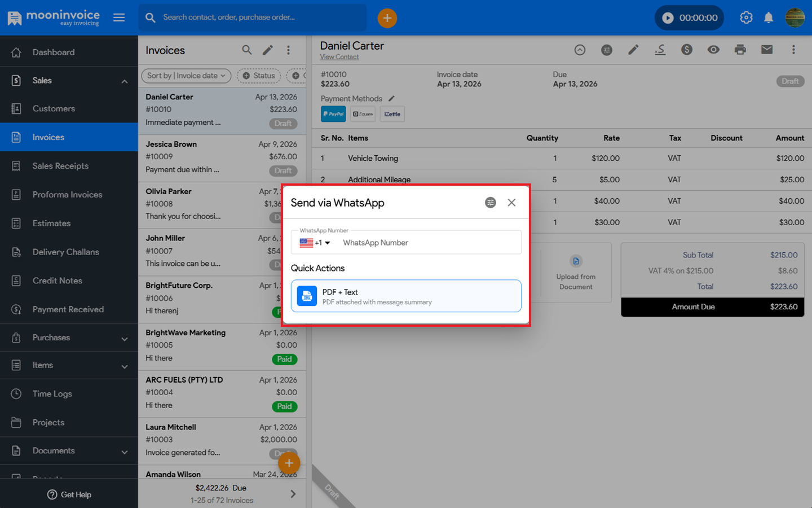The image size is (812, 508).
Task: Preview invoice with the eye icon
Action: pos(713,50)
